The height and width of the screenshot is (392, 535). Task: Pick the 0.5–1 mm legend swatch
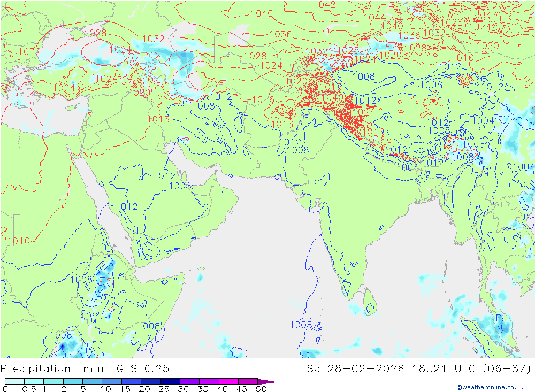pos(34,381)
